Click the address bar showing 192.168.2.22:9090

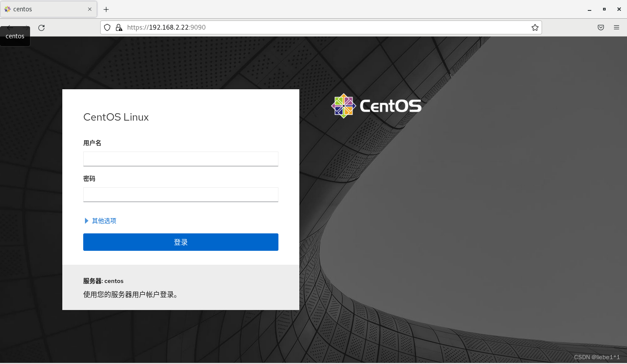click(321, 27)
